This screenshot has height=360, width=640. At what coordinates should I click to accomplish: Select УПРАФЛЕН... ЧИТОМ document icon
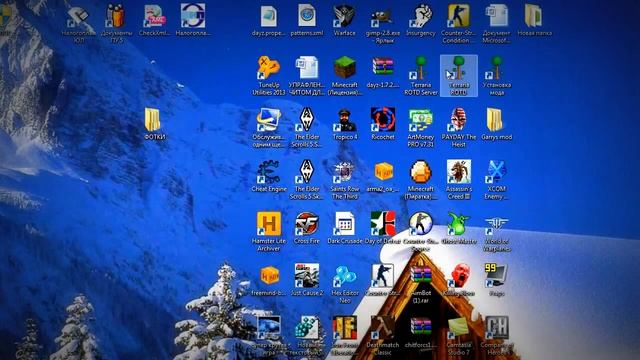pyautogui.click(x=307, y=76)
